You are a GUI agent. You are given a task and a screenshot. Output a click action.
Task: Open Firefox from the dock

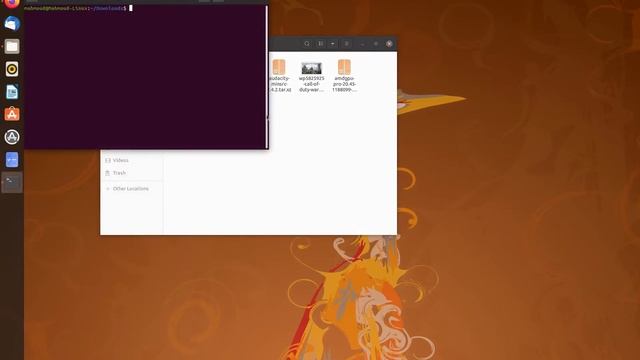tap(12, 3)
